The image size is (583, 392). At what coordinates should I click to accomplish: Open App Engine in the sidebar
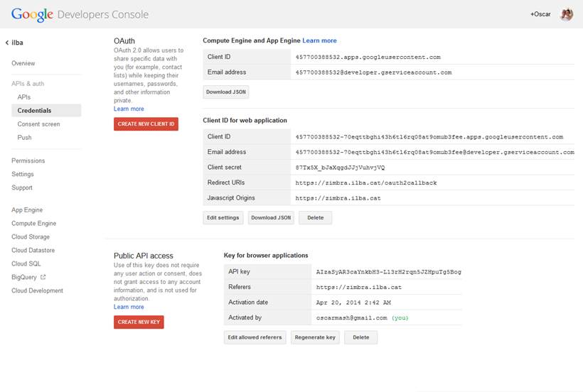[27, 209]
